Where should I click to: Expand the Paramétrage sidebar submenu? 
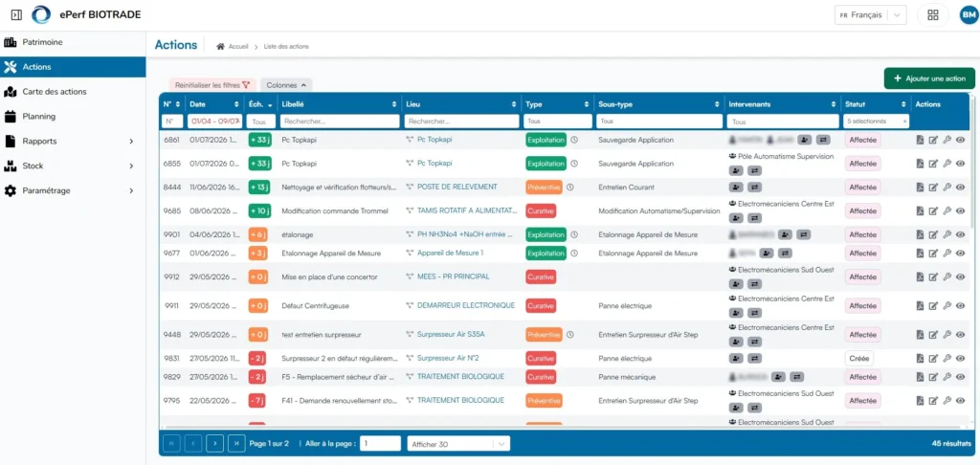[x=73, y=190]
